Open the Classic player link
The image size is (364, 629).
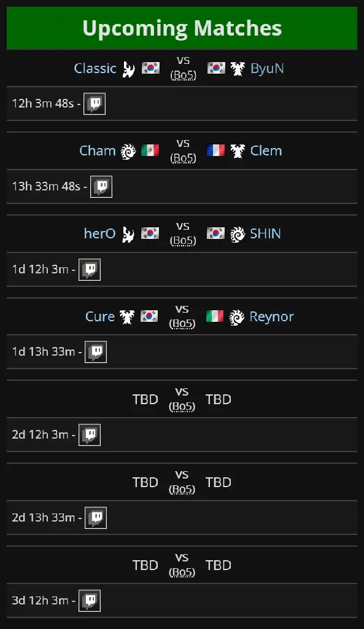(95, 68)
